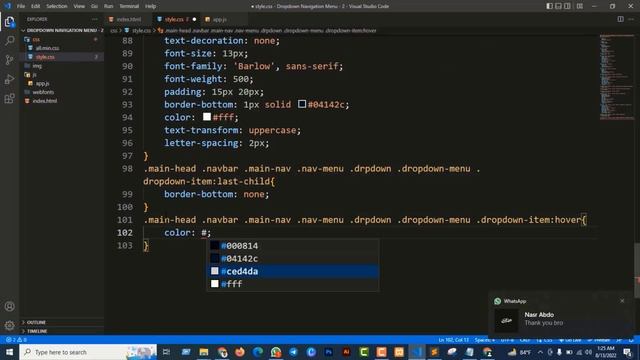Open Selection menu

pos(57,6)
